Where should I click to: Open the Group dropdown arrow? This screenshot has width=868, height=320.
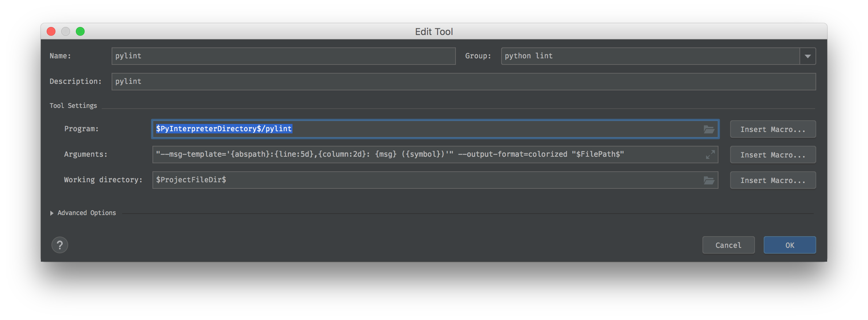point(807,56)
